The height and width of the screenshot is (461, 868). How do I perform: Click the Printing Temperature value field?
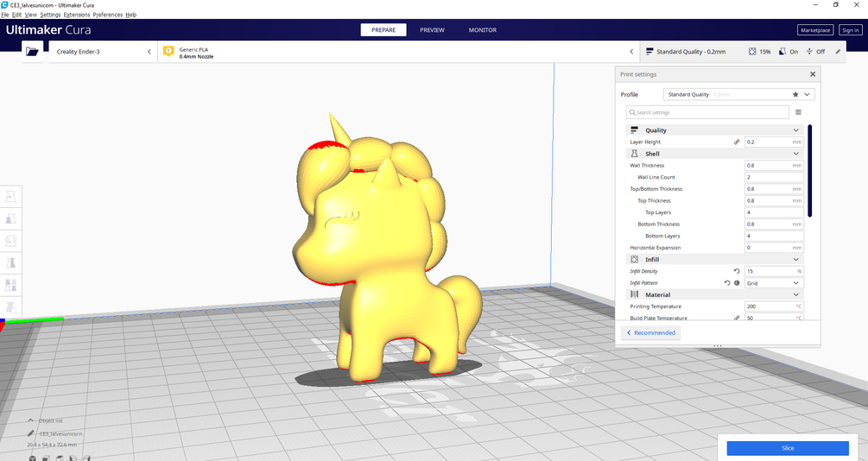tap(774, 306)
